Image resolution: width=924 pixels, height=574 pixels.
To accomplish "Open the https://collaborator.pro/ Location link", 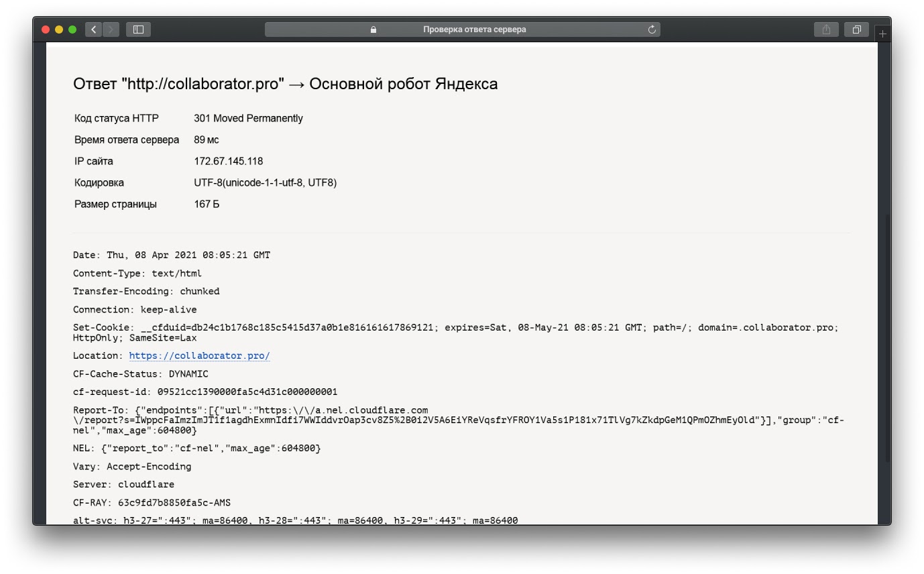I will 199,356.
